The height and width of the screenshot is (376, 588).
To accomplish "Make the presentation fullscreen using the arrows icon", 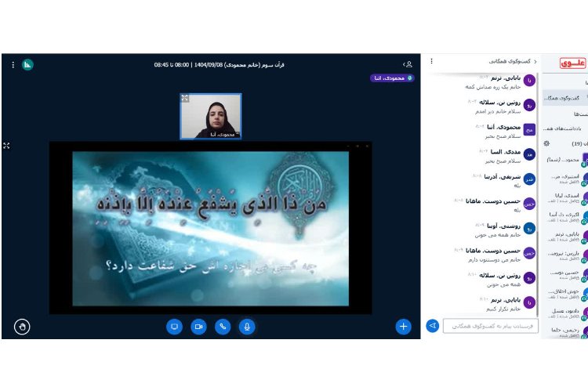I will tap(6, 146).
